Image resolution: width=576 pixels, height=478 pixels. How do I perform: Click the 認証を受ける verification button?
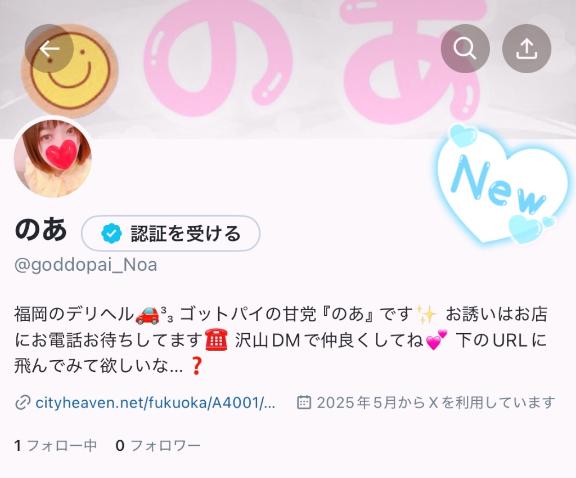[x=170, y=233]
